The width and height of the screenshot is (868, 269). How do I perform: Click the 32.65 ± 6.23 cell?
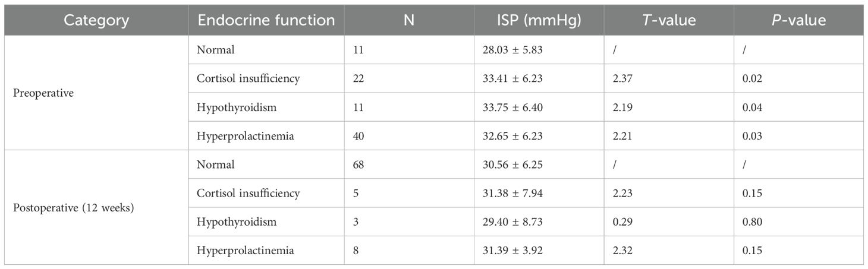point(512,137)
